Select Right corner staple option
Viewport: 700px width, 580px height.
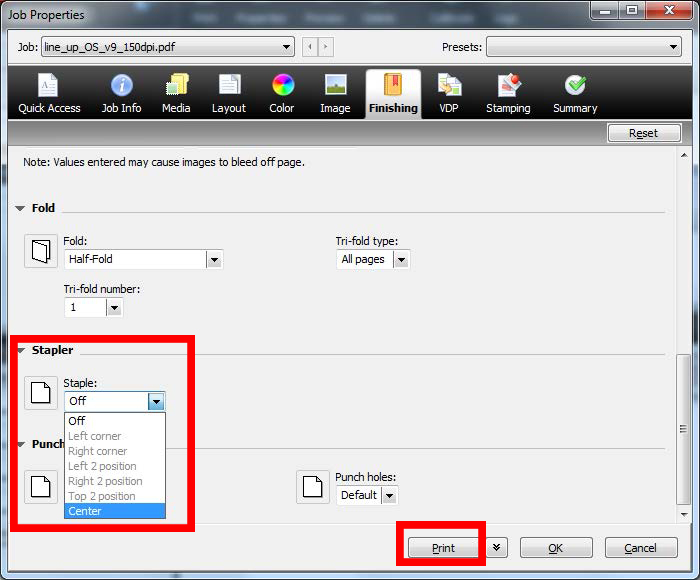click(115, 451)
